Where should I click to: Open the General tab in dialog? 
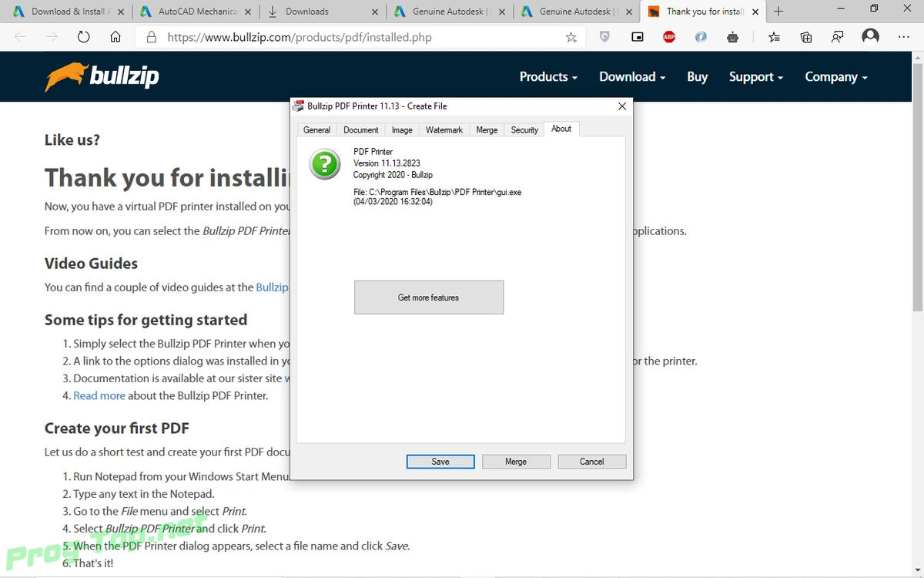(316, 129)
